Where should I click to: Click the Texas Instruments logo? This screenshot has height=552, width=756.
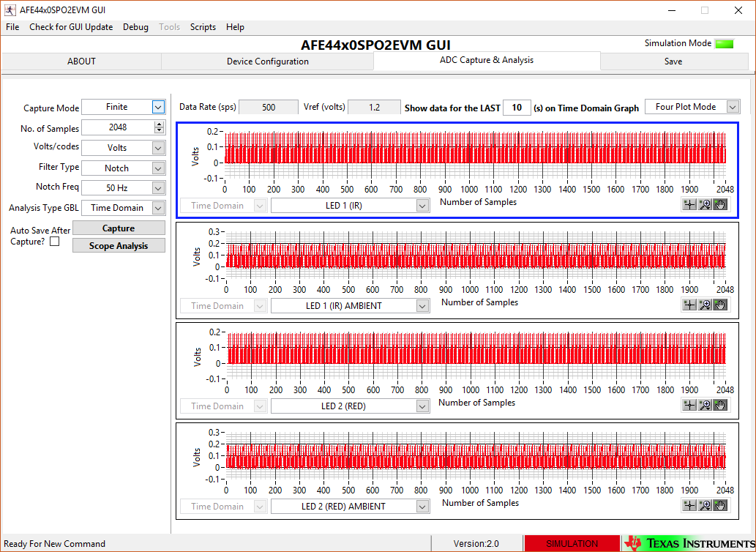[689, 543]
